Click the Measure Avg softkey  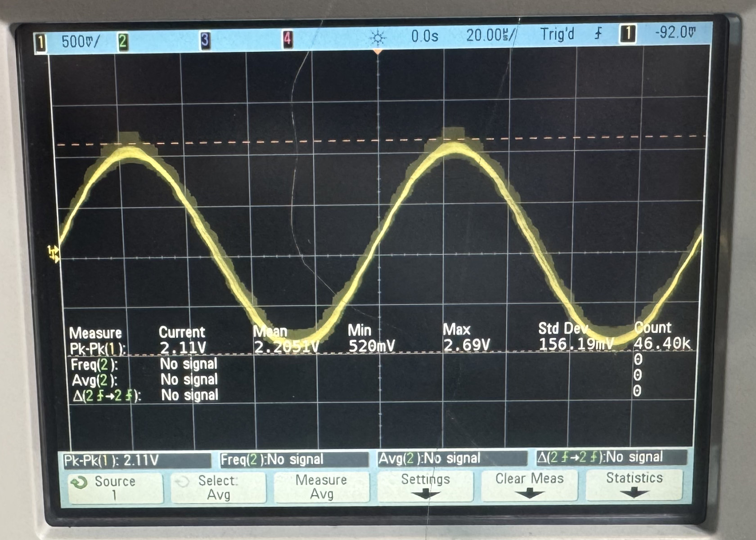(x=322, y=486)
